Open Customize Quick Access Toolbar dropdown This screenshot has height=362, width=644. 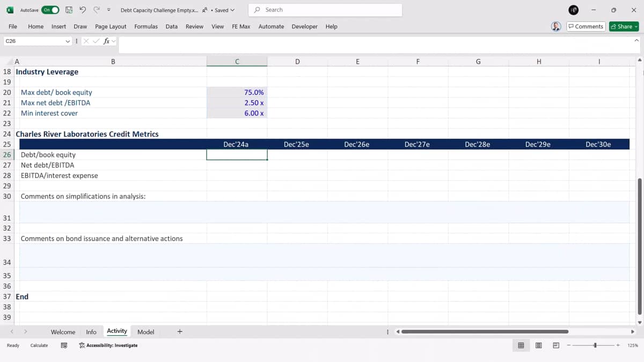pyautogui.click(x=108, y=10)
